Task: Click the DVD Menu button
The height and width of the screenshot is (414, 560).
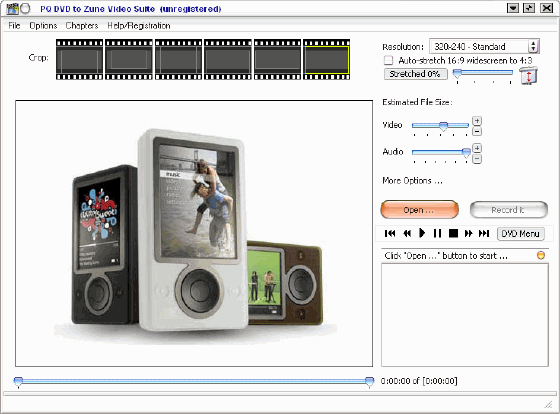Action: tap(520, 234)
